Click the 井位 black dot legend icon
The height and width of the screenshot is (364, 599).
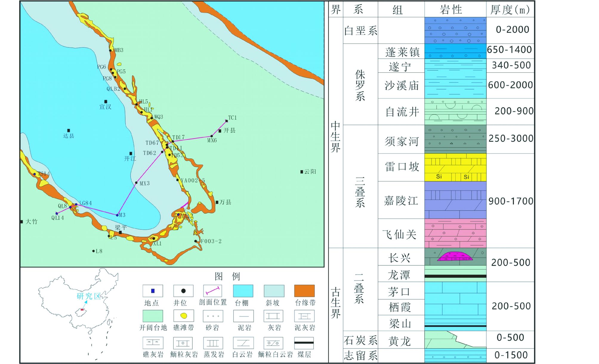click(x=183, y=291)
